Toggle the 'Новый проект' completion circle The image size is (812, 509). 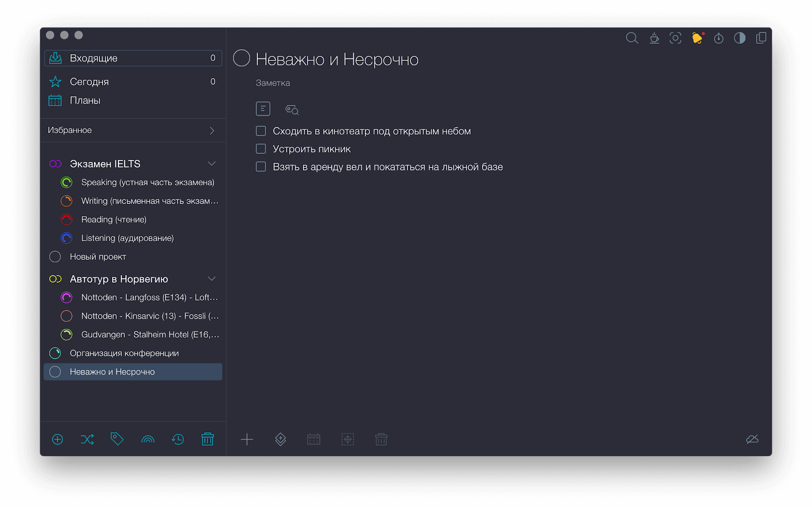[55, 257]
